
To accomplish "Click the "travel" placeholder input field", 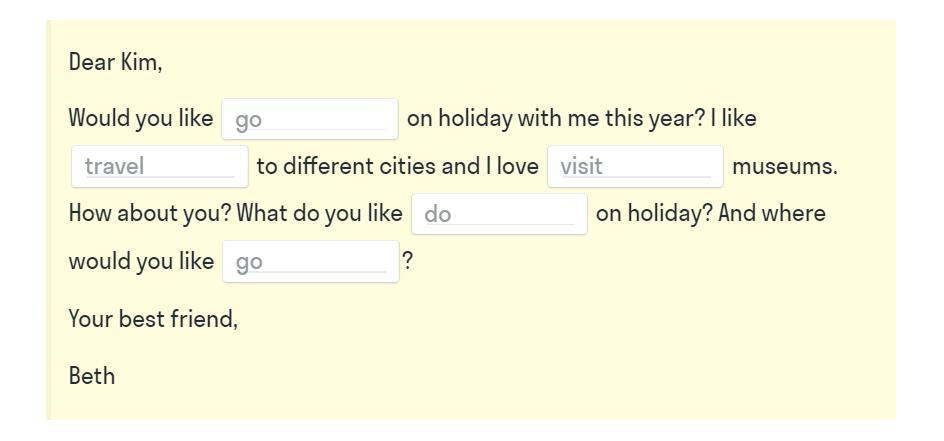I will click(x=159, y=166).
